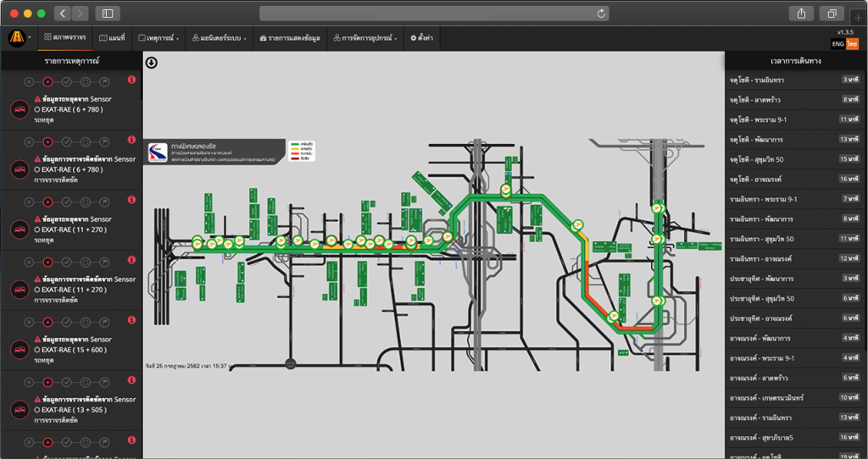The image size is (868, 459).
Task: Click the right panel scrollbar
Action: pyautogui.click(x=865, y=210)
